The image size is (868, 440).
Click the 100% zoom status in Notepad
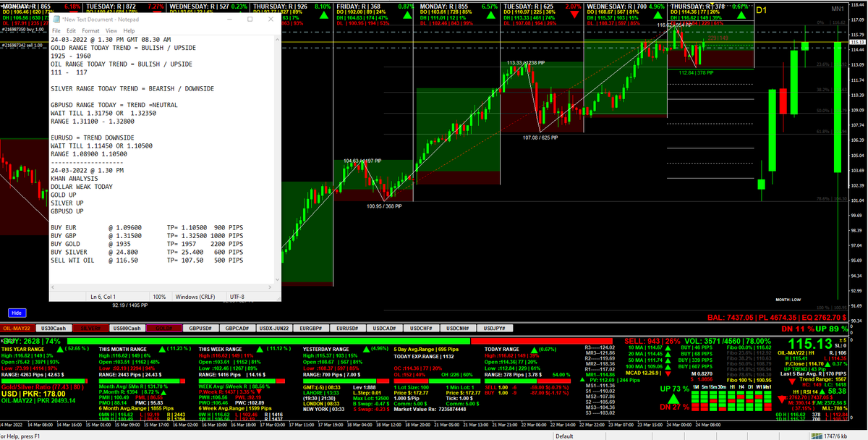point(159,297)
